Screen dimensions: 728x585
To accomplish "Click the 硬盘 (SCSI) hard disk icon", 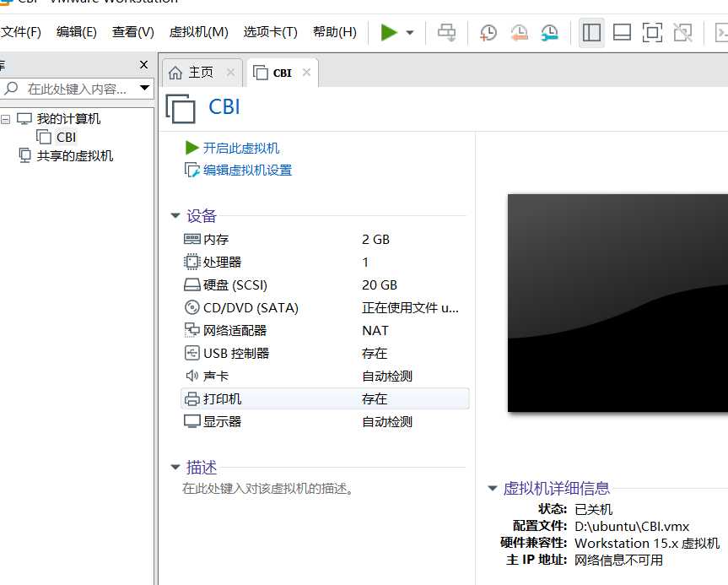I will coord(191,284).
